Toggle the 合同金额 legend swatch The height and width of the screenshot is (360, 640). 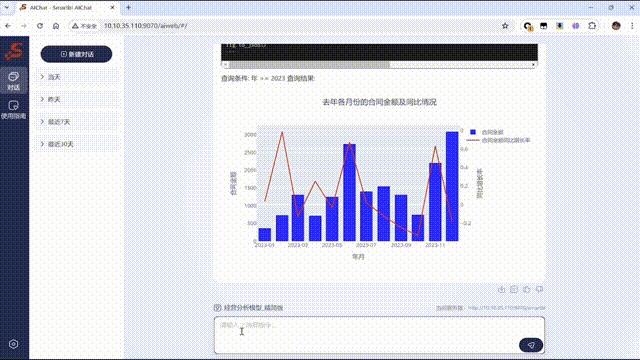coord(473,132)
